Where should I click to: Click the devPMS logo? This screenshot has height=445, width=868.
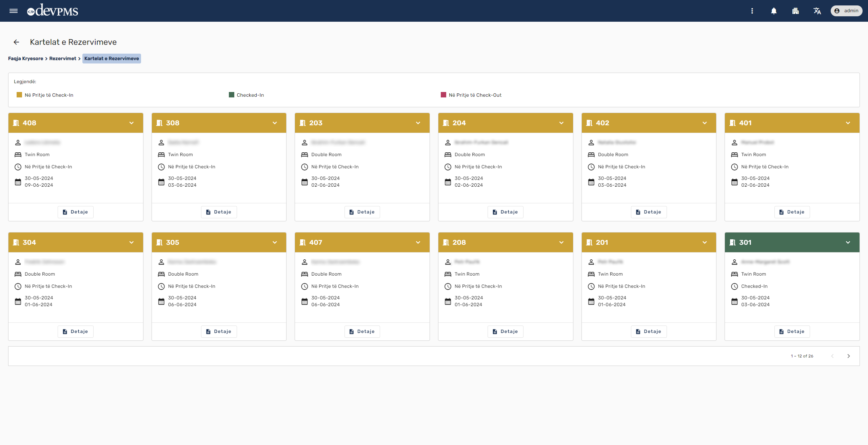[x=53, y=11]
